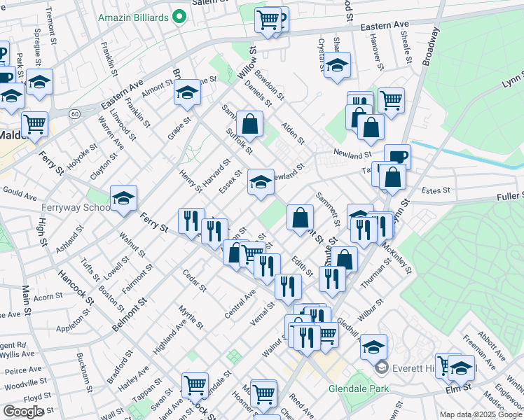Image resolution: width=524 pixels, height=420 pixels.
Task: Select the school marker on Newland St
Action: click(x=261, y=183)
